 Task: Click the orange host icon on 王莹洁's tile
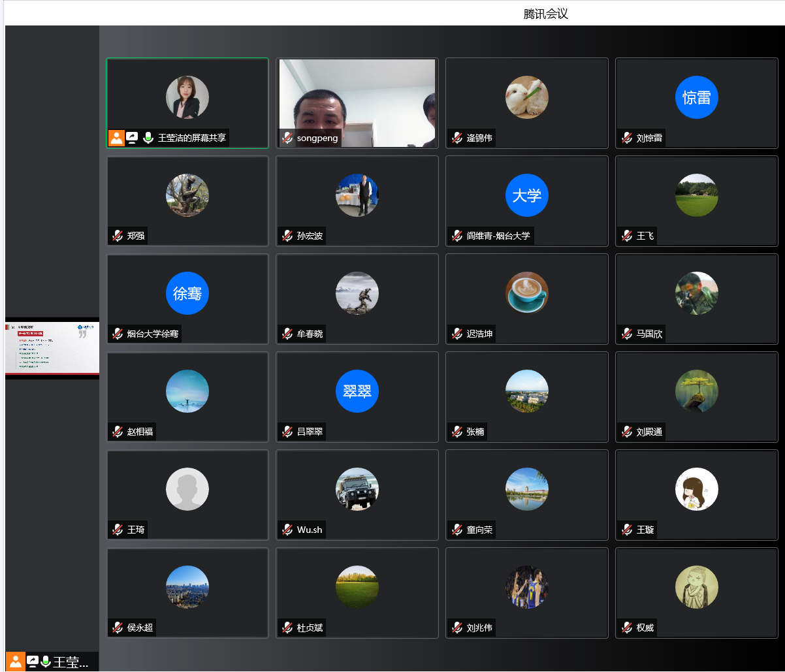(116, 138)
